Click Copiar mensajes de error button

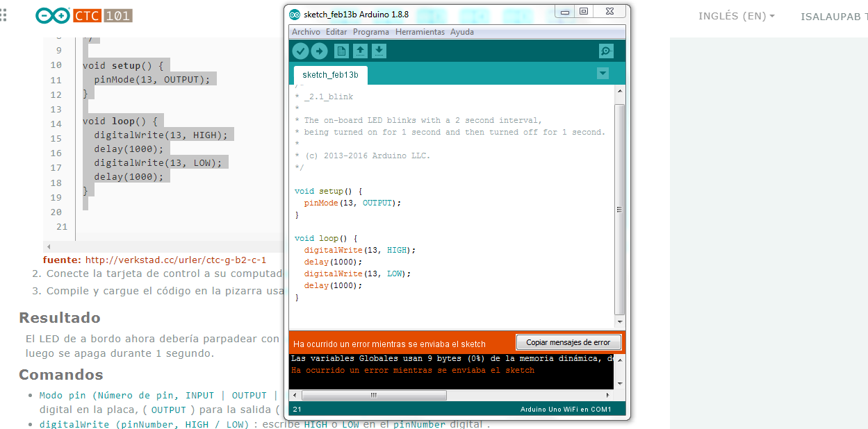point(568,342)
